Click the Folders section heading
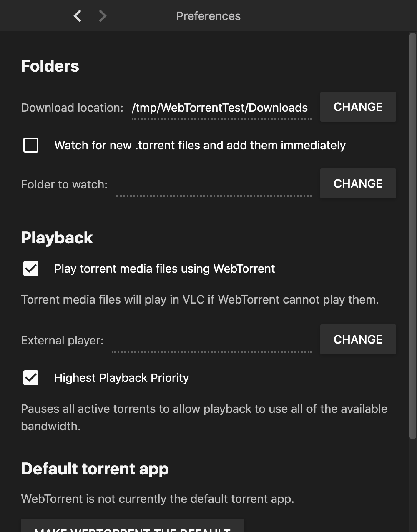This screenshot has height=532, width=417. 50,66
